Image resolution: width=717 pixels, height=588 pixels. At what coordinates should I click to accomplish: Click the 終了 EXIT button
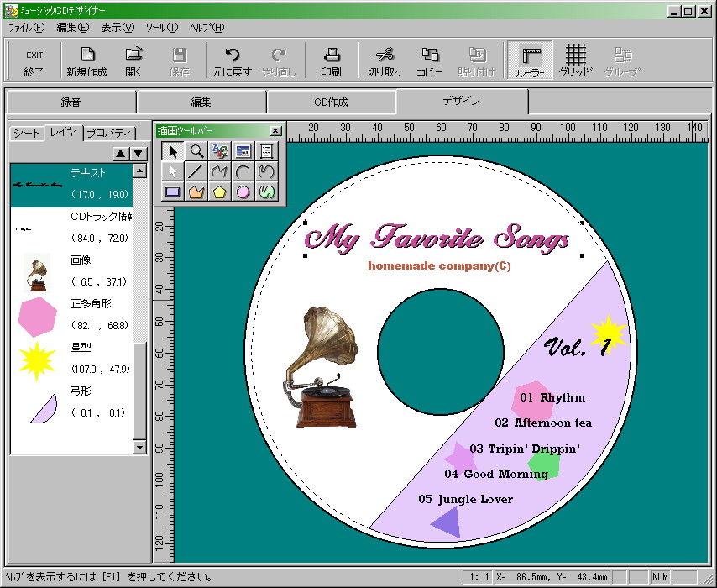click(34, 61)
